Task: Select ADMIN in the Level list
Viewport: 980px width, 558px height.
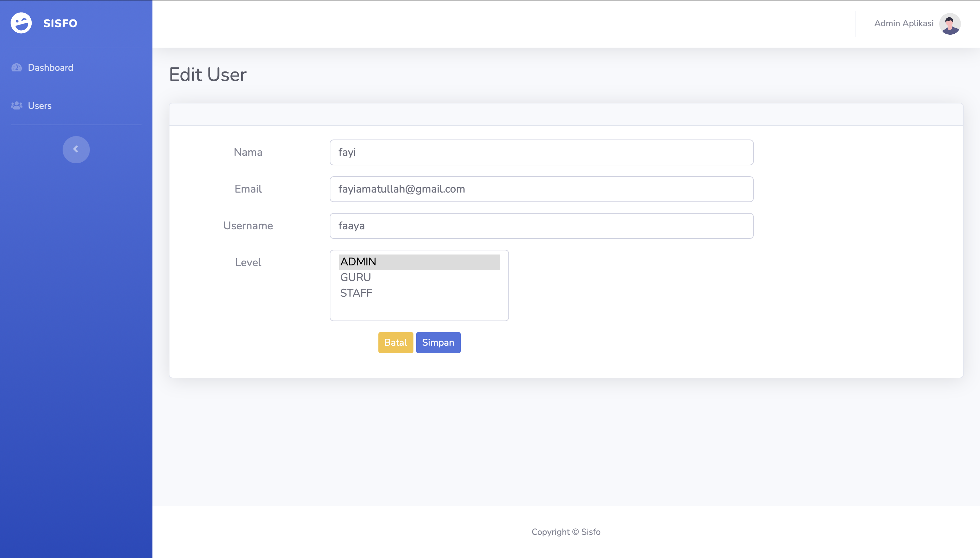Action: 419,262
